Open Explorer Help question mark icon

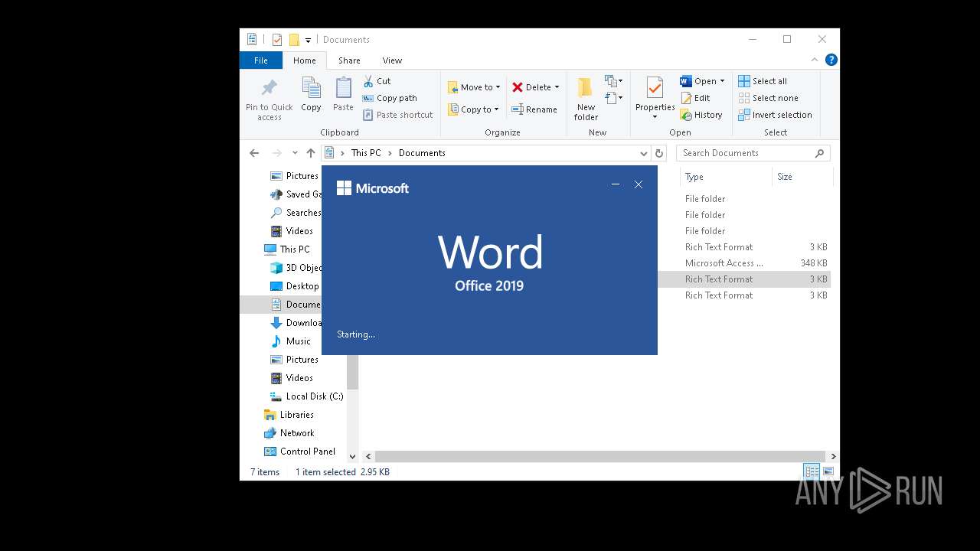831,60
